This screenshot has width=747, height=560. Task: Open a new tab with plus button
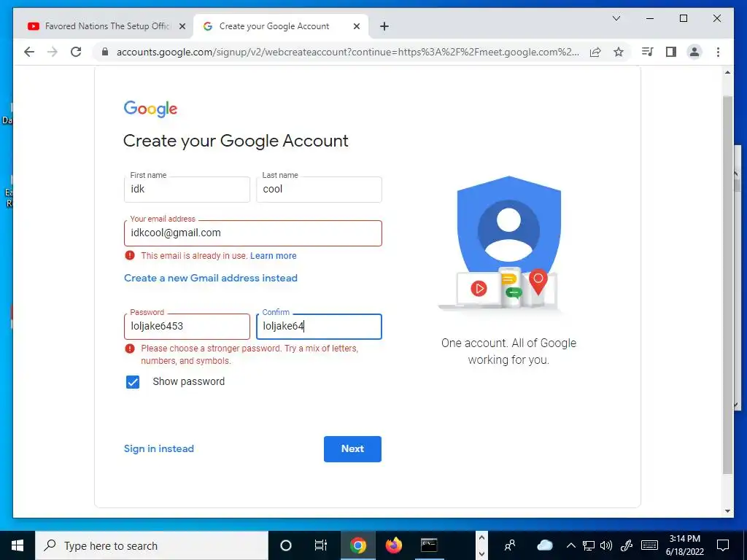pyautogui.click(x=384, y=26)
